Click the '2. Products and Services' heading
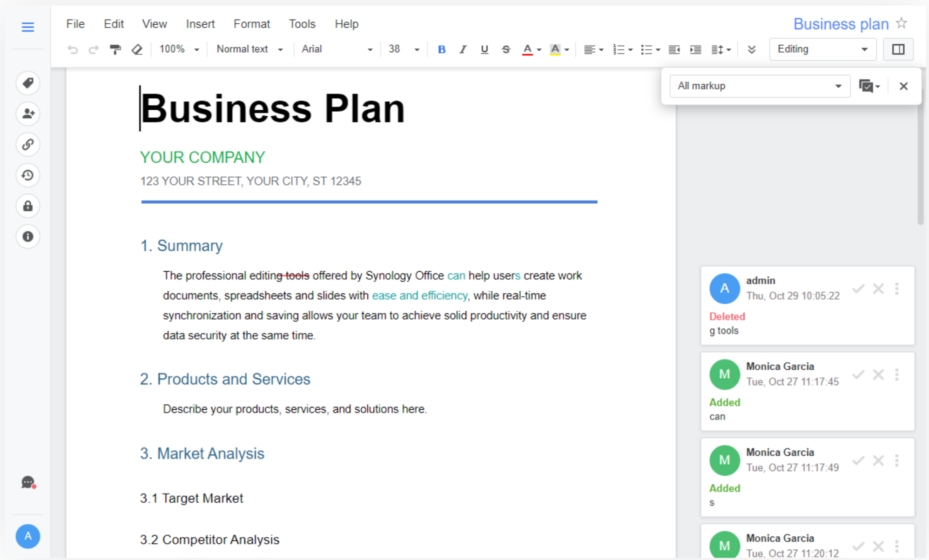The image size is (929, 560). click(x=225, y=379)
